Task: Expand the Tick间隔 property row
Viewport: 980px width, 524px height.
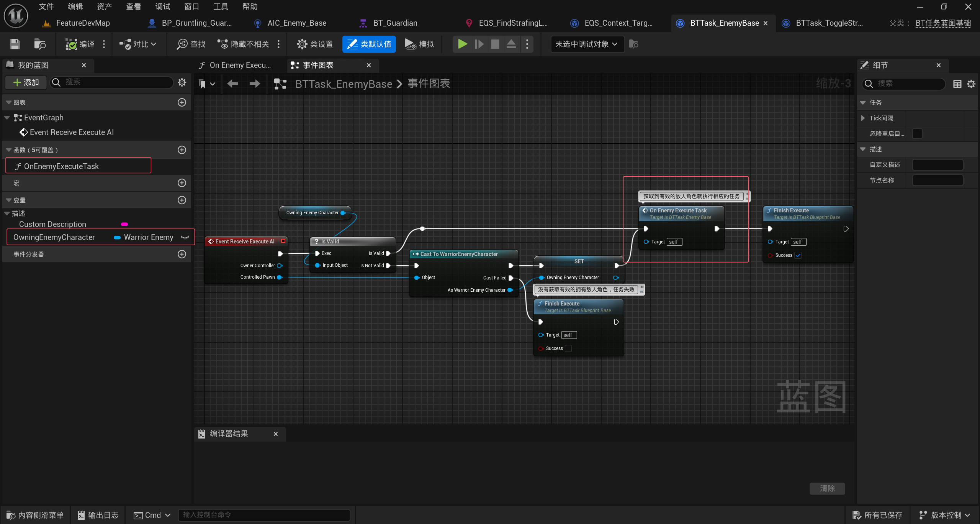Action: point(863,118)
